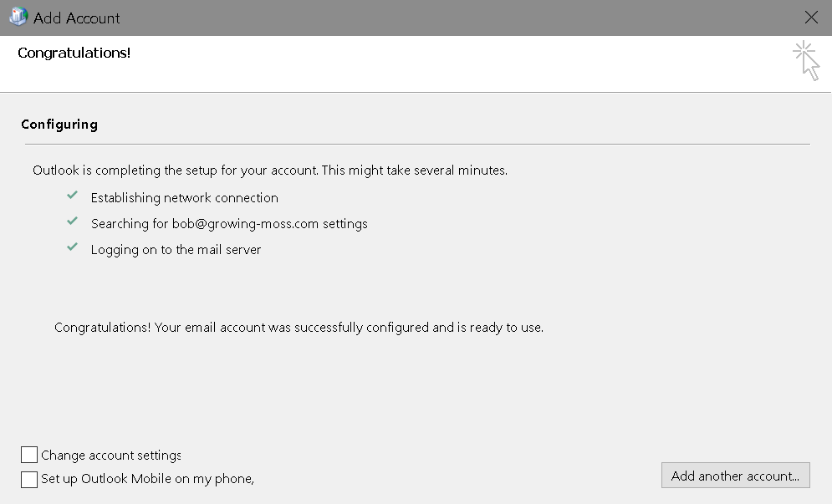Click the Outlook app icon in title bar

(18, 17)
